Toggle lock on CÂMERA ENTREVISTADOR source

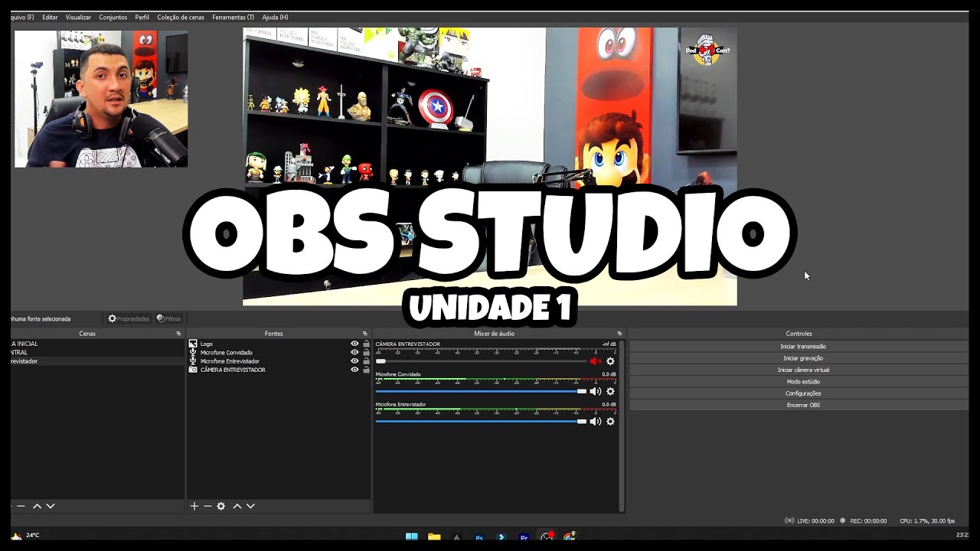click(366, 370)
